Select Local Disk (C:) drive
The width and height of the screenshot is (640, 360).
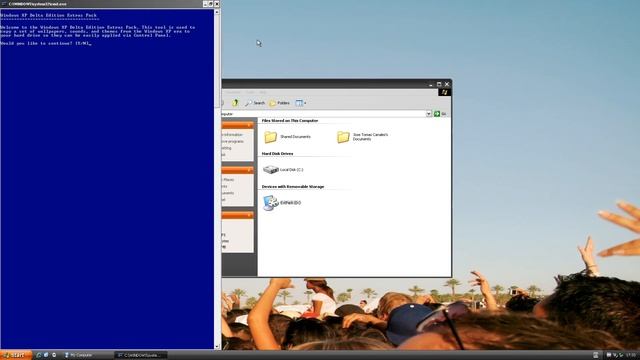point(283,169)
